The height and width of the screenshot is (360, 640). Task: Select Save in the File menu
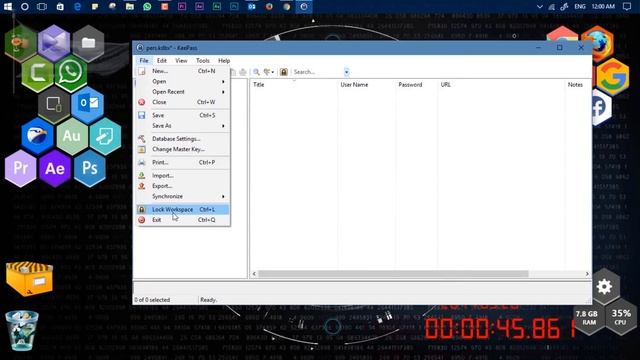point(183,116)
